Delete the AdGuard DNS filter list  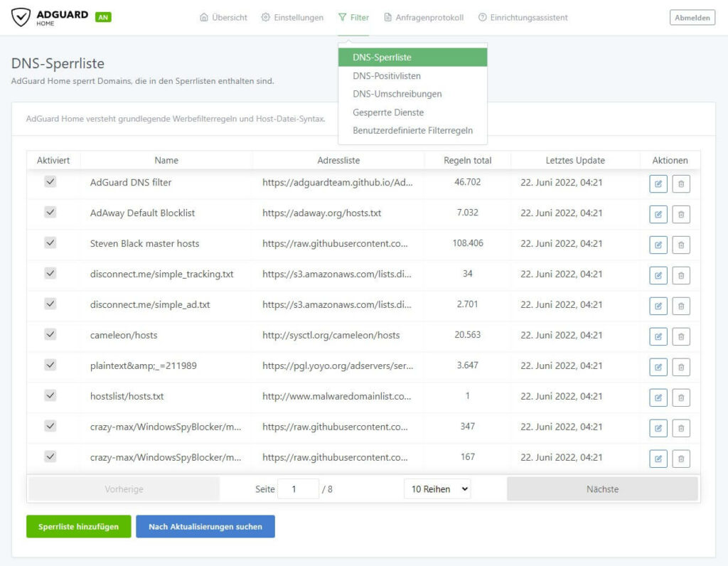[680, 184]
